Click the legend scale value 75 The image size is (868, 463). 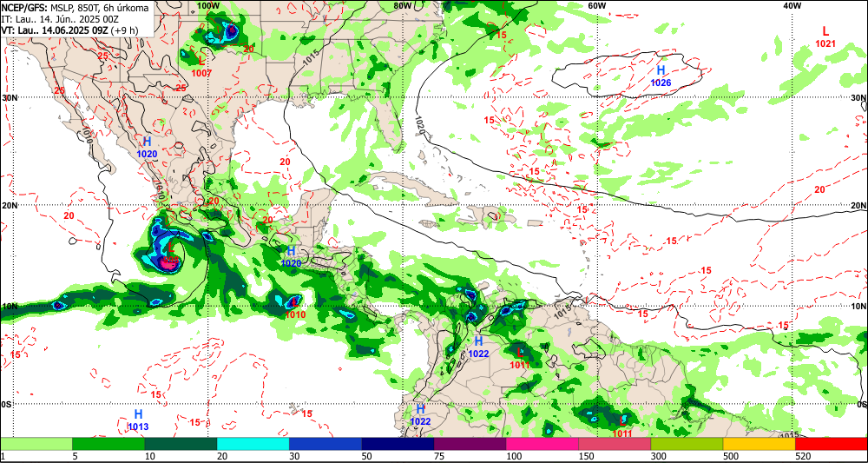pos(438,456)
